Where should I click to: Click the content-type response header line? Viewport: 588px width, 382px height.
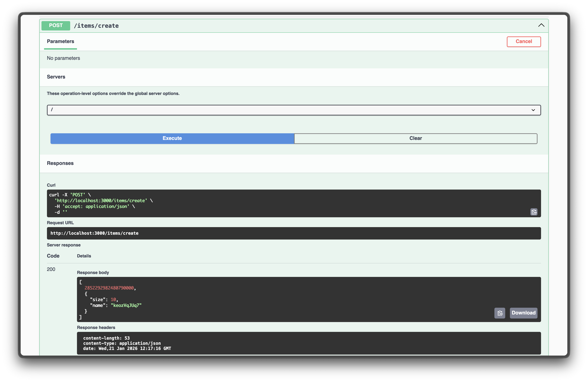122,343
